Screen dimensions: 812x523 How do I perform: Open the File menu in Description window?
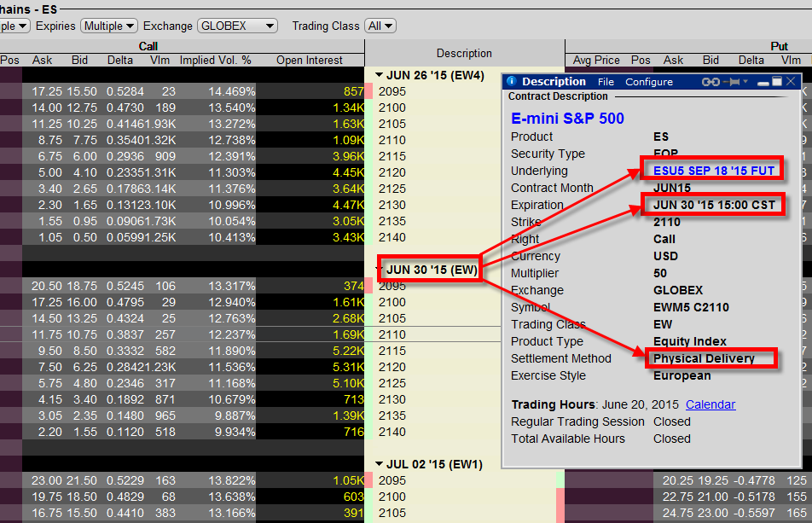(x=606, y=82)
